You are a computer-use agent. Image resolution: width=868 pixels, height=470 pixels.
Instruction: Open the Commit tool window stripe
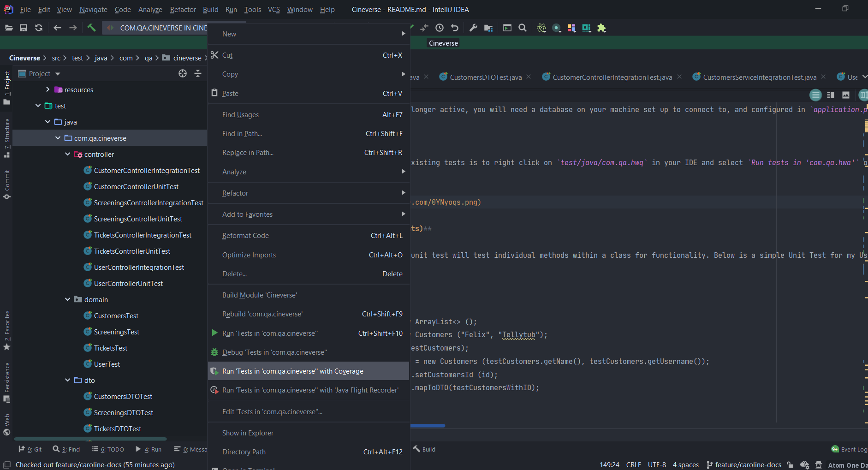point(7,184)
